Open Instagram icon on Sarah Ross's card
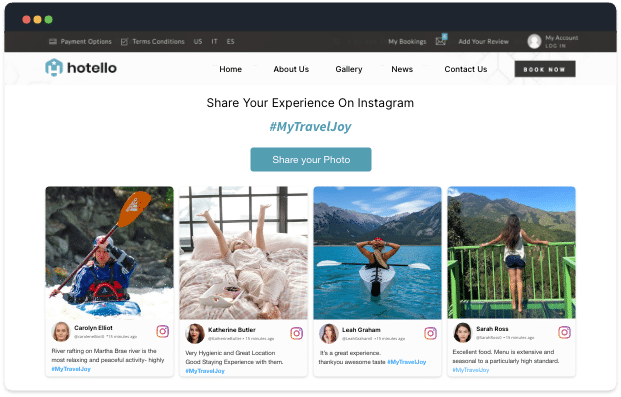The image size is (621, 397). coord(564,332)
